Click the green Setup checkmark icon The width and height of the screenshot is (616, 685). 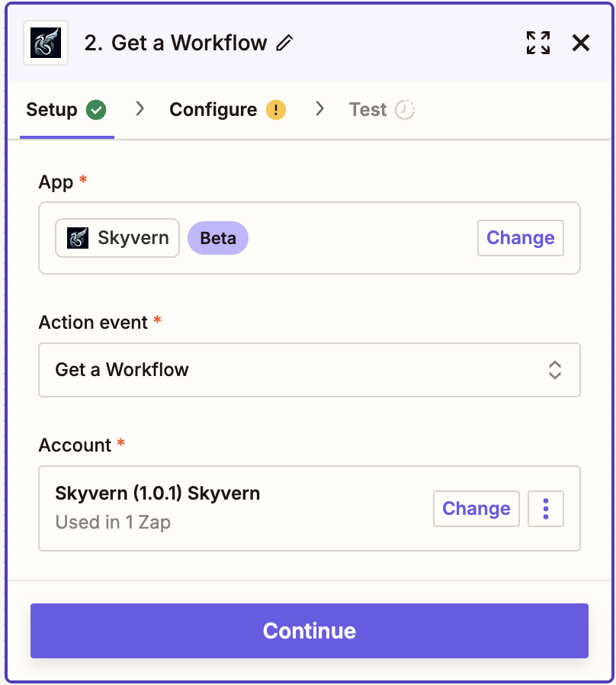[96, 110]
